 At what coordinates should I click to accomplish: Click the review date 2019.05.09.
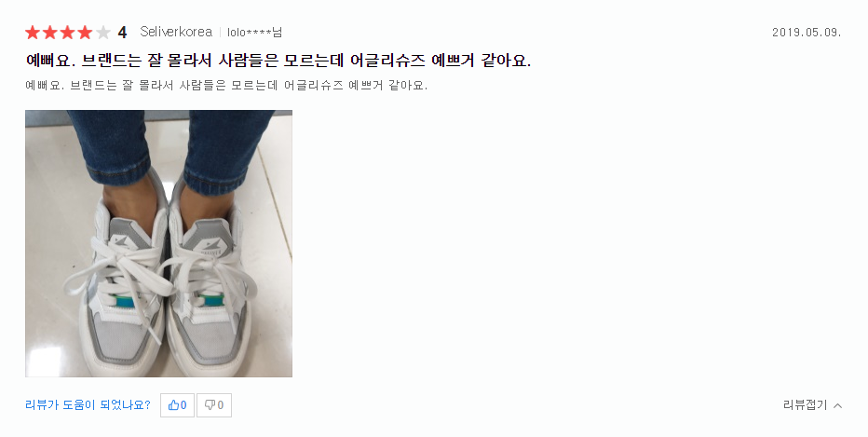pyautogui.click(x=807, y=32)
